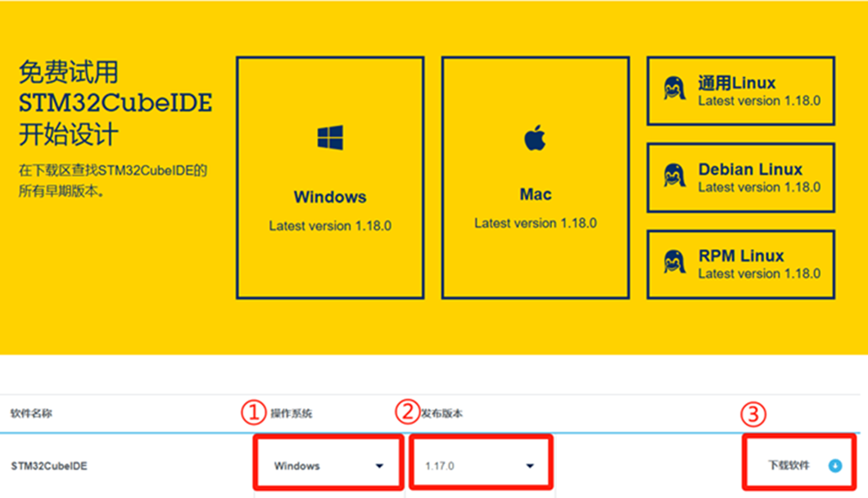
Task: Click the 免费试用 STM32CubeIDE 开始设计 heading
Action: pos(115,103)
